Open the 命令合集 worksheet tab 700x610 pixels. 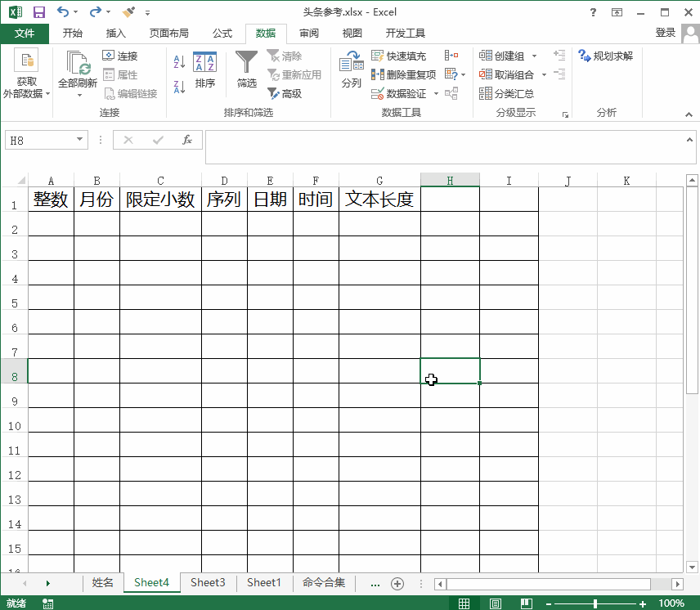tap(324, 582)
